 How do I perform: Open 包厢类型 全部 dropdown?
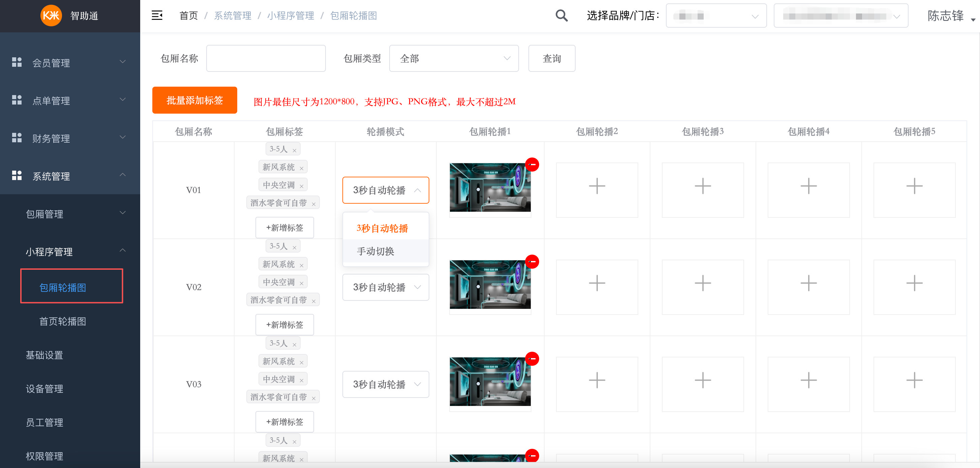454,58
